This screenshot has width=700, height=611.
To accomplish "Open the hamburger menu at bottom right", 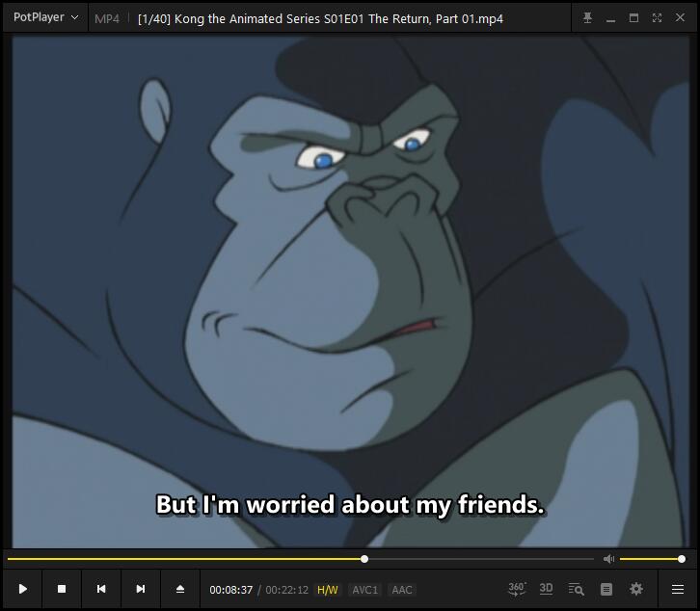I will tap(678, 589).
